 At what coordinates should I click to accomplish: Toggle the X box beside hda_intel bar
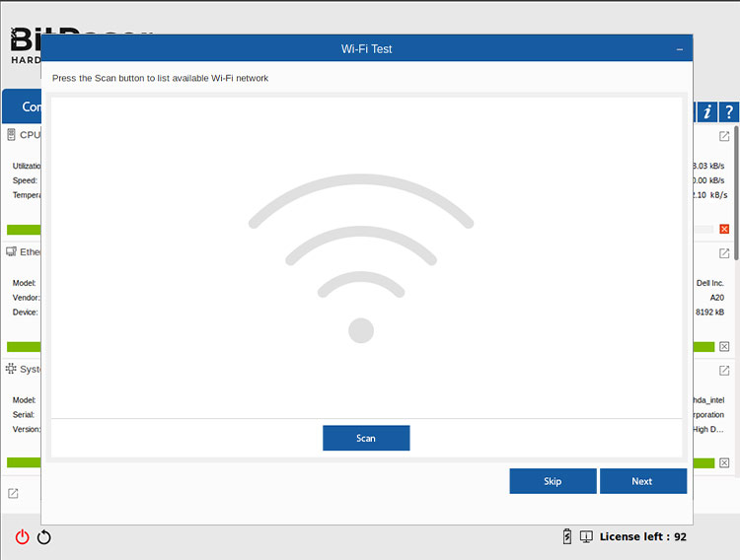[x=724, y=462]
